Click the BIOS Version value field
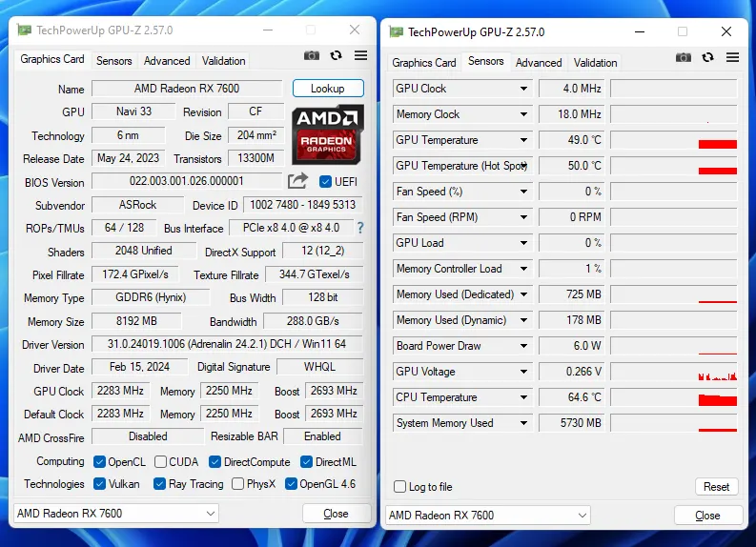 (x=187, y=181)
